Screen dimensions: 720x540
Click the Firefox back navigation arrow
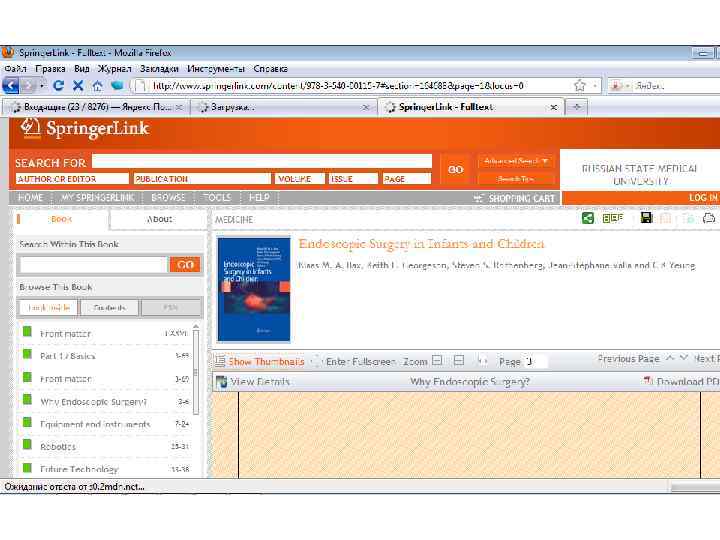(x=10, y=85)
